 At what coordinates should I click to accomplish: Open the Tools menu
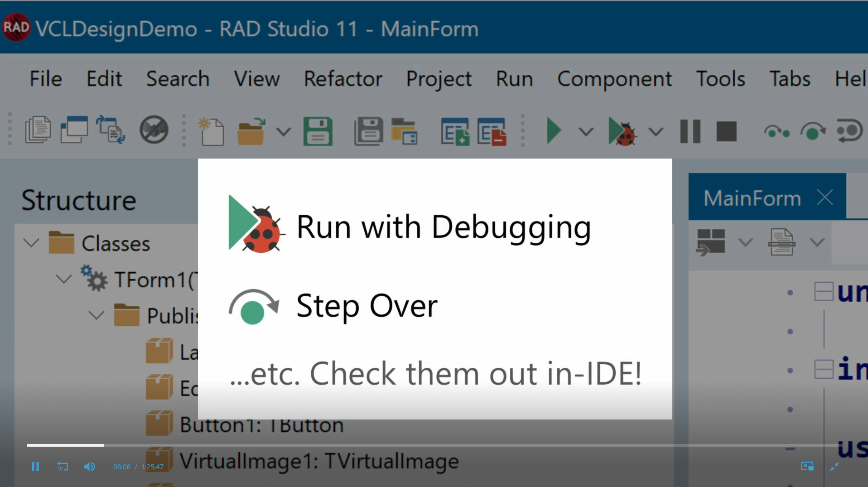720,79
